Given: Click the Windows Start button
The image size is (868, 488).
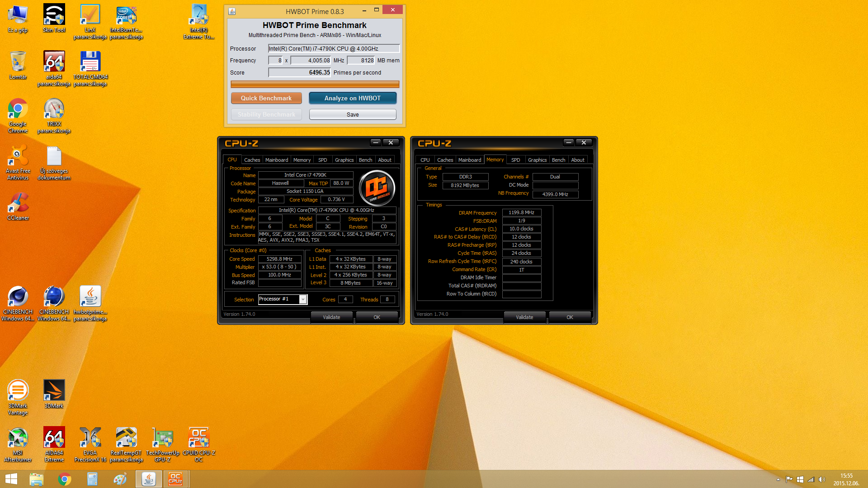Looking at the screenshot, I should click(11, 479).
